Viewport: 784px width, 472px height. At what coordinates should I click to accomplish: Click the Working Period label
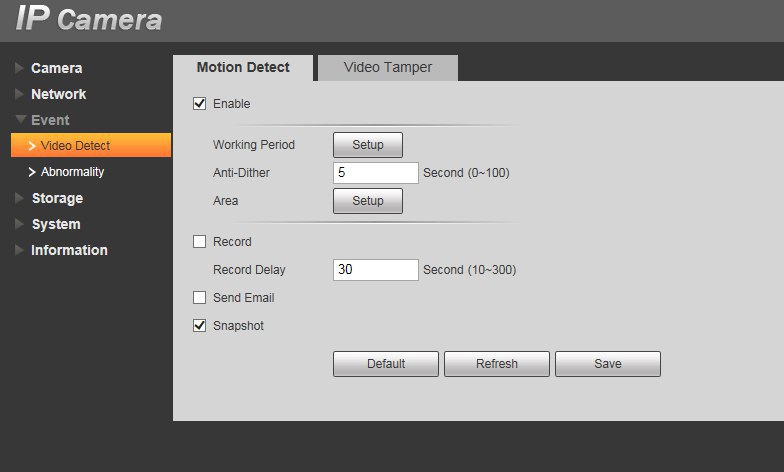pos(254,144)
